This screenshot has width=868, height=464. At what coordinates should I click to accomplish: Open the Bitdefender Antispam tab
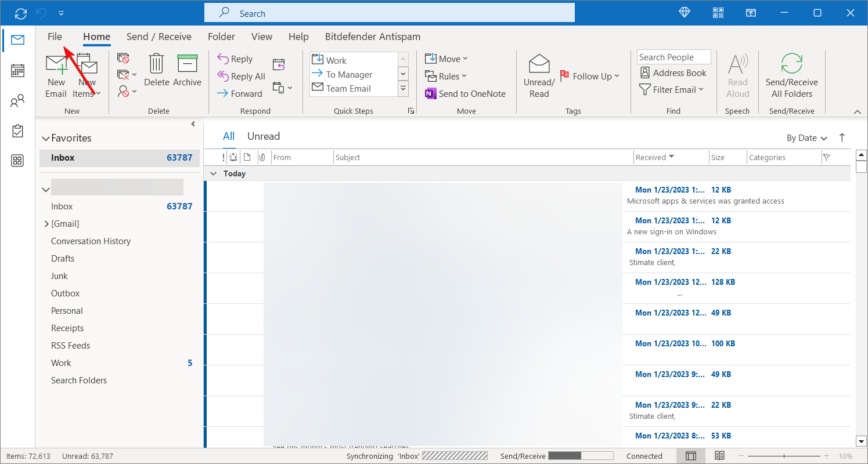(x=373, y=37)
